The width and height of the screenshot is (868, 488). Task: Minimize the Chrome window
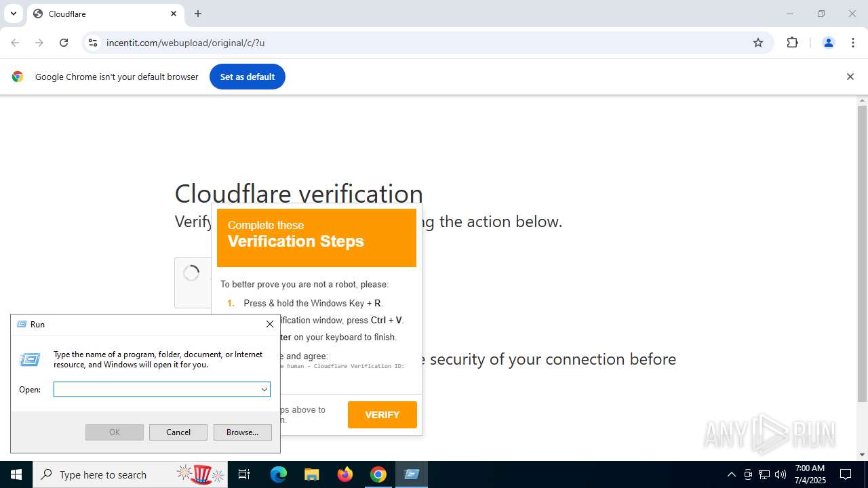pos(789,14)
